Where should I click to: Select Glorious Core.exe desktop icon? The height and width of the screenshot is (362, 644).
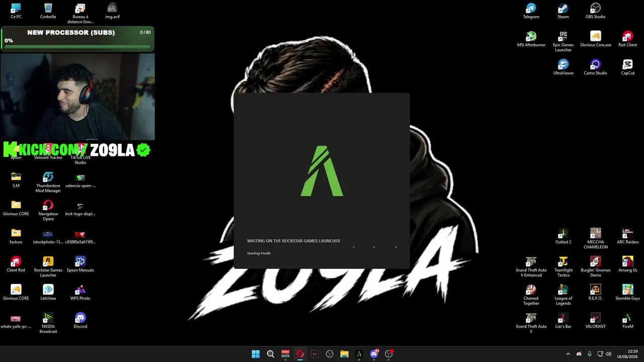tap(595, 39)
